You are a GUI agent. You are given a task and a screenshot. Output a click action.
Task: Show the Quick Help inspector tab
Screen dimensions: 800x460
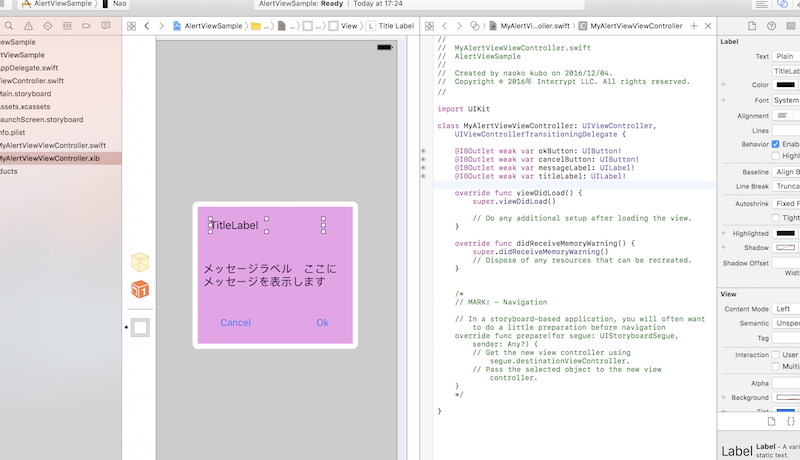click(771, 25)
